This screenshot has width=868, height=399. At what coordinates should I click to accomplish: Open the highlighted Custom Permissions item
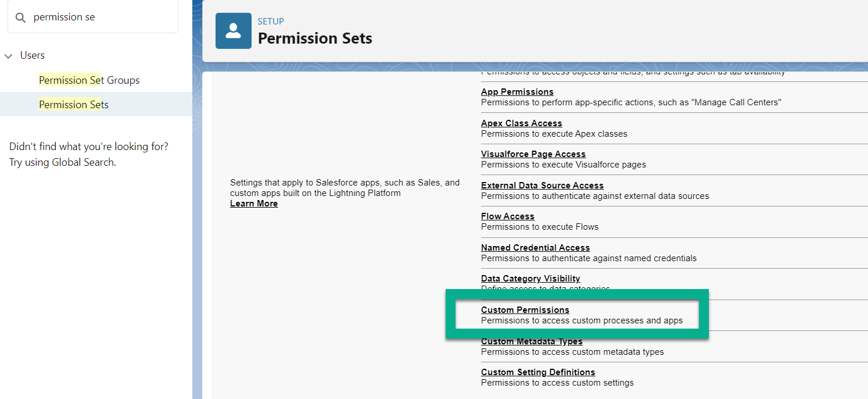pos(525,309)
